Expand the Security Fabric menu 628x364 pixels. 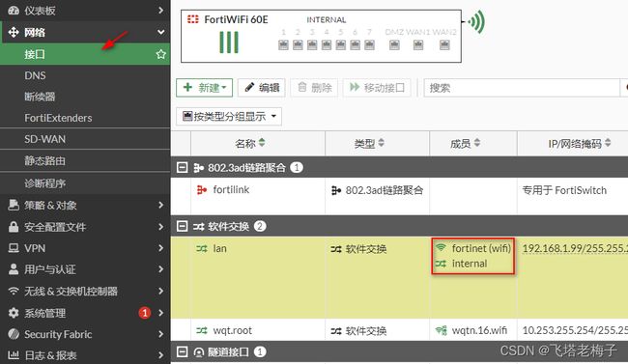85,334
